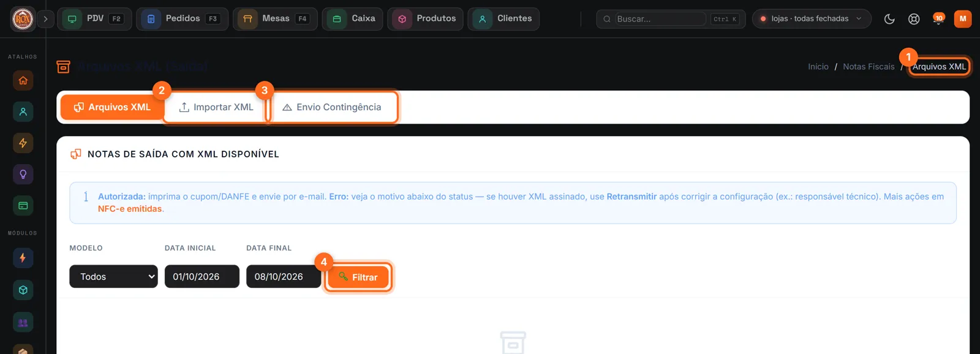Click the archive icon beside page title

63,67
